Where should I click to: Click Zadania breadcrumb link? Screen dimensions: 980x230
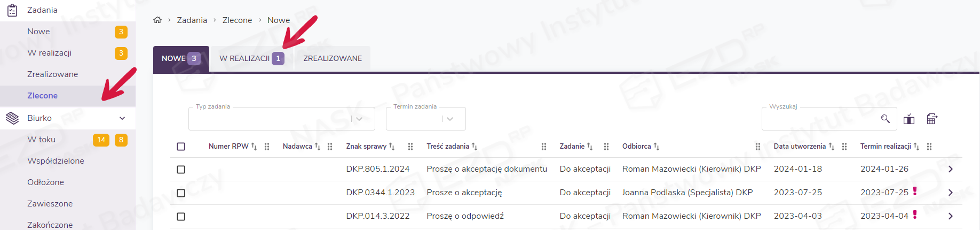192,20
